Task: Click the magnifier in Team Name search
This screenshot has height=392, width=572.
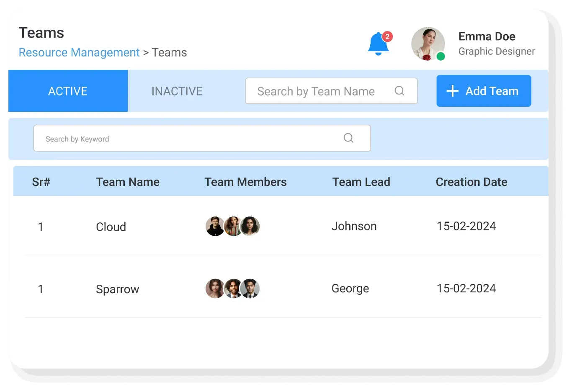Action: (x=399, y=91)
